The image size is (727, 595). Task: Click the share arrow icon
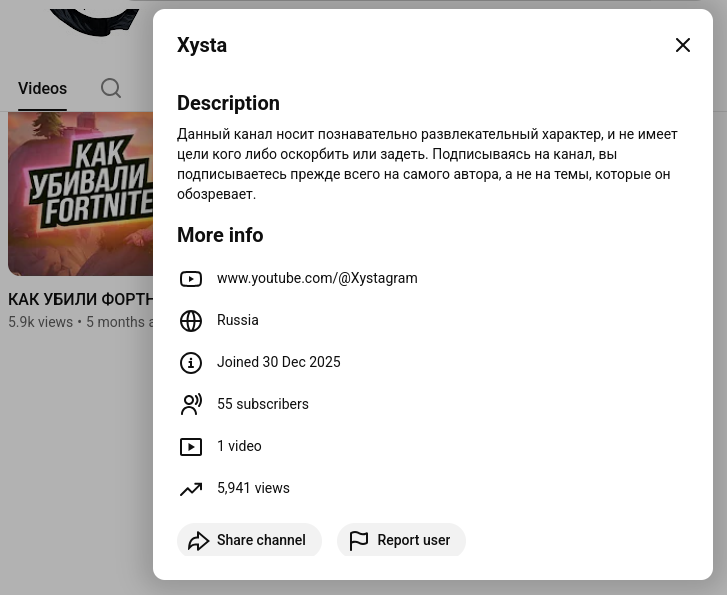click(x=198, y=541)
